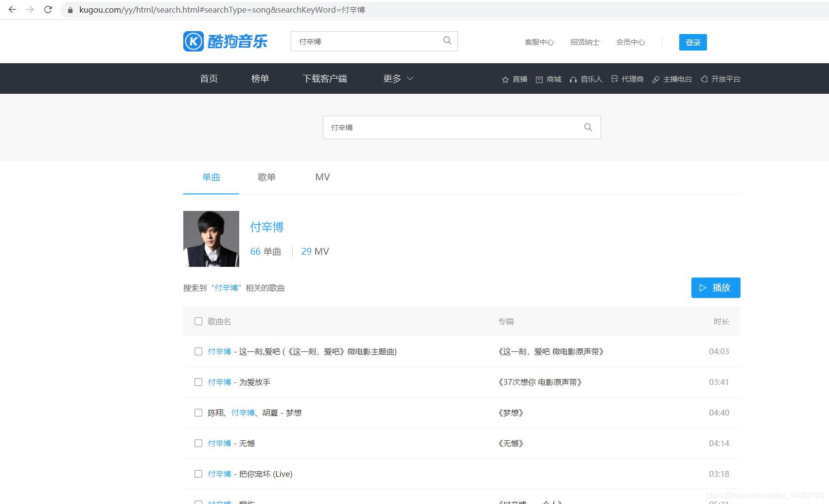
Task: Open the 66 单曲 count link
Action: [x=265, y=251]
